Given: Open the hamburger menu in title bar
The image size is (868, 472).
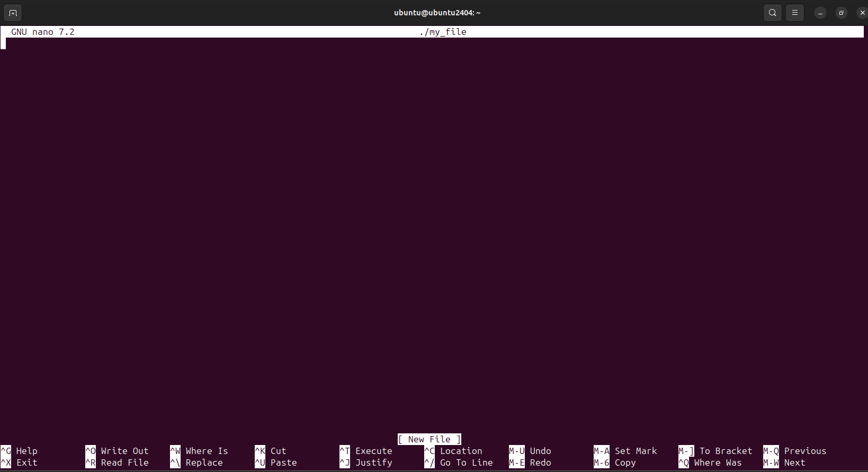Looking at the screenshot, I should tap(794, 13).
